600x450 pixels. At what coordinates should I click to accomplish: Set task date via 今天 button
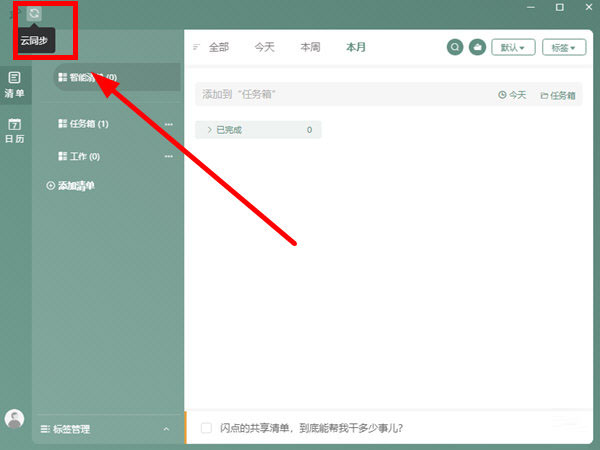512,95
